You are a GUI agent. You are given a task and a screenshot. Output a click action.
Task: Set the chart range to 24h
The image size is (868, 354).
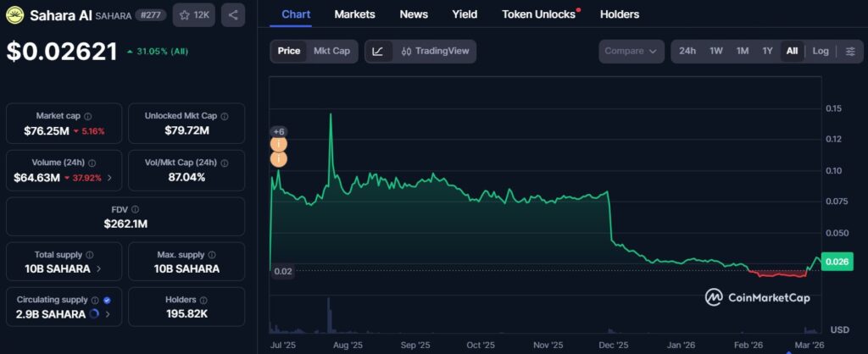pyautogui.click(x=687, y=51)
